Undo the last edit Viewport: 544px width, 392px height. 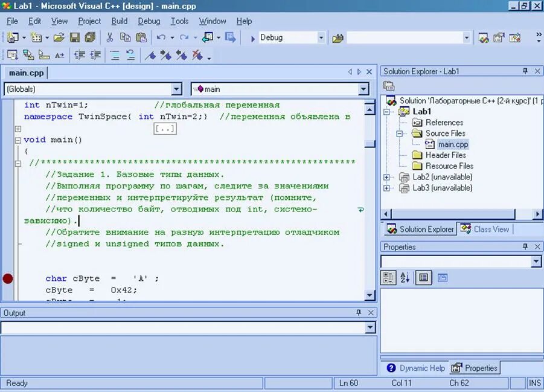coord(161,37)
